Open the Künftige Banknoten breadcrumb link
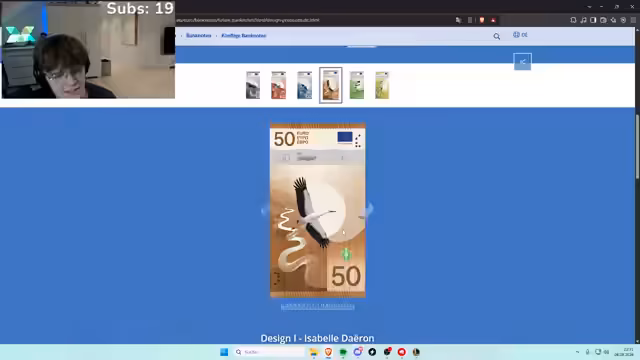Screen dimensions: 640x360 pos(244,36)
